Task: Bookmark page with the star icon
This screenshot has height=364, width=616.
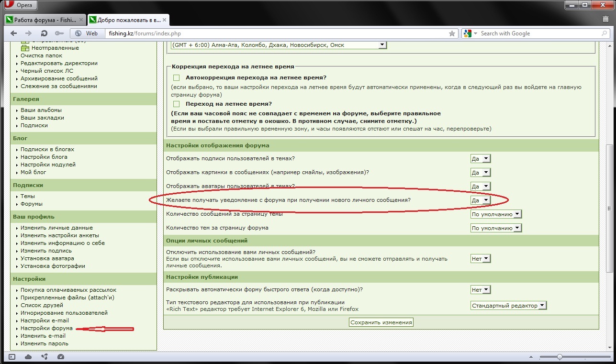Action: click(x=452, y=33)
